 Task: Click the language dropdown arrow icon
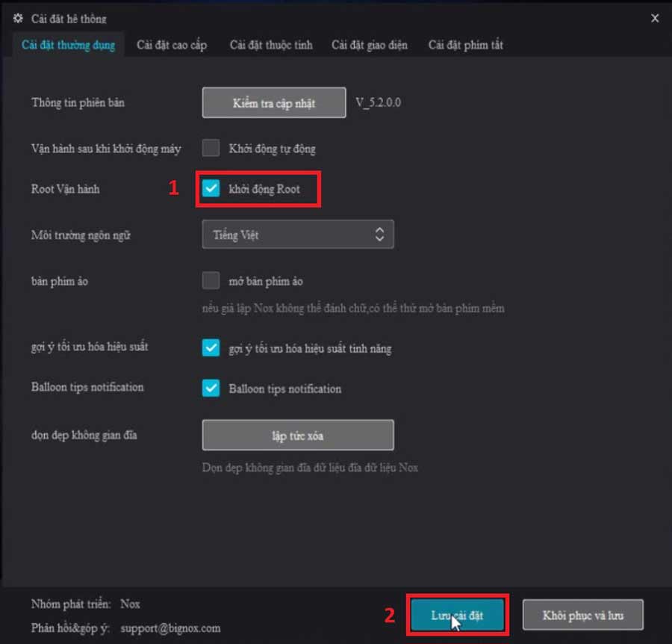[x=379, y=235]
